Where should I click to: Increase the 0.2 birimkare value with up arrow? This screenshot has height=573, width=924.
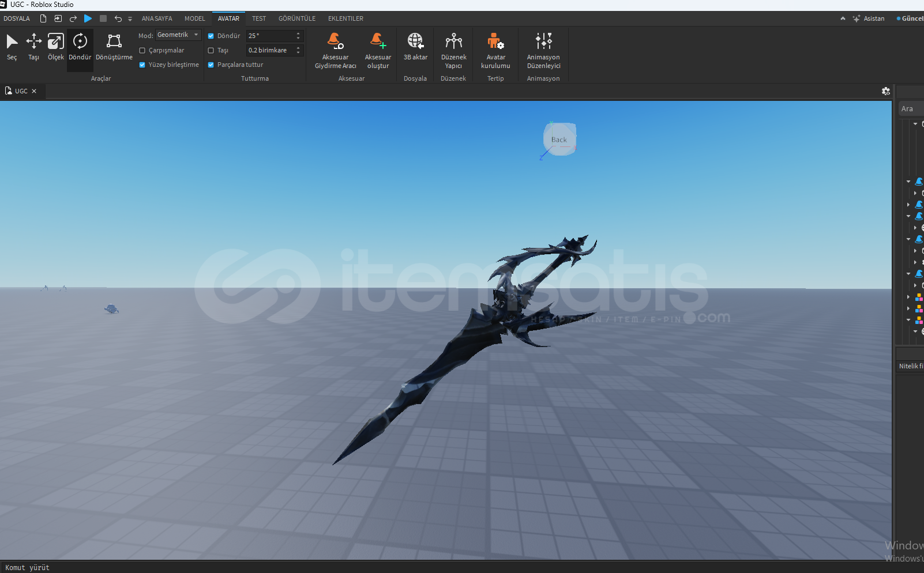tap(298, 48)
